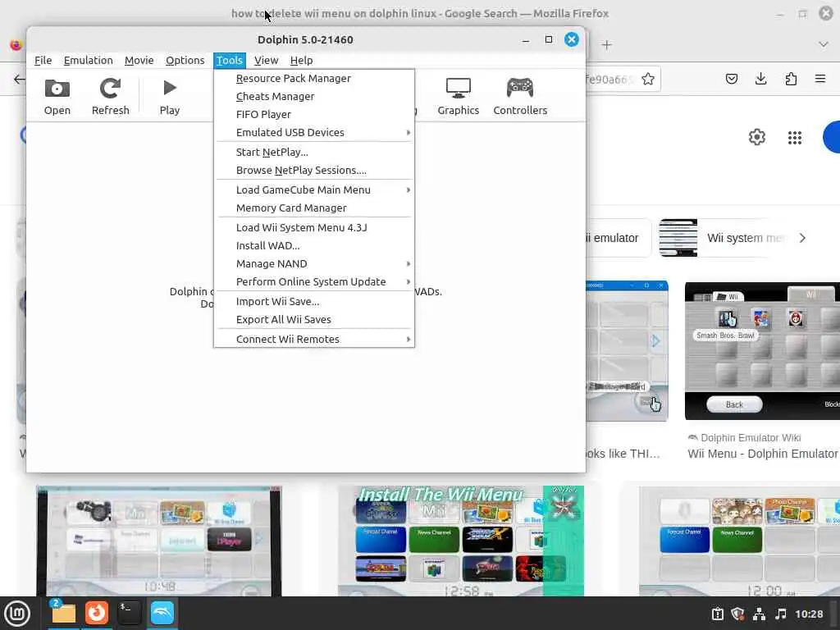Choose Load Wii System Menu 4.3J

314,228
